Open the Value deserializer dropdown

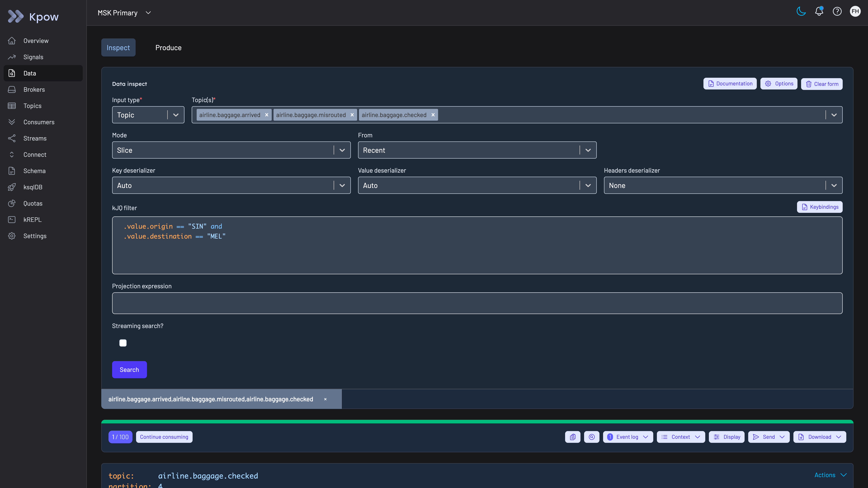[477, 185]
